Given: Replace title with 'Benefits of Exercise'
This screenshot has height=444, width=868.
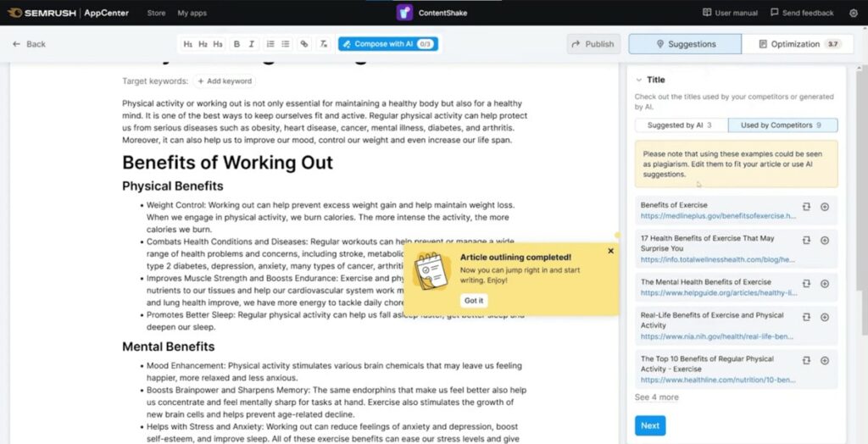Looking at the screenshot, I should [806, 207].
